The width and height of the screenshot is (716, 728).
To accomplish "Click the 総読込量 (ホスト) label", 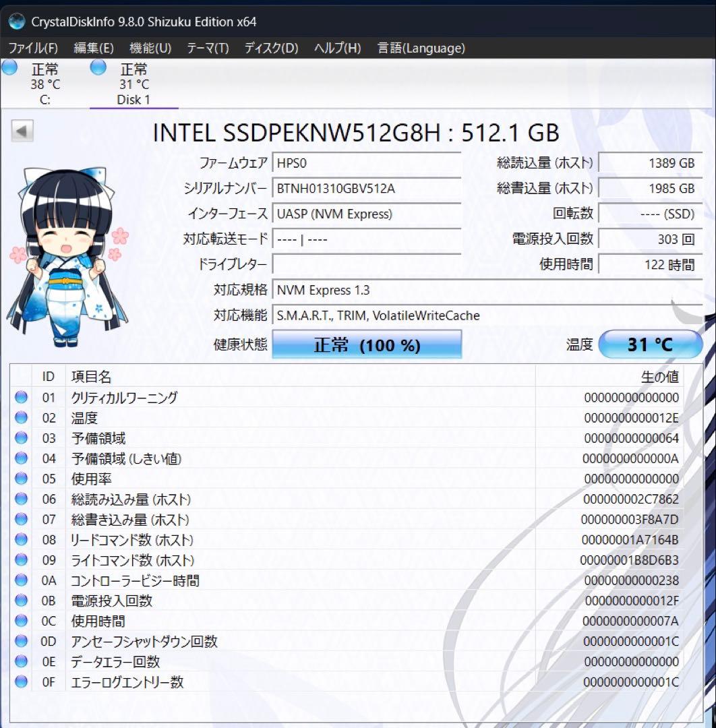I will pyautogui.click(x=545, y=163).
